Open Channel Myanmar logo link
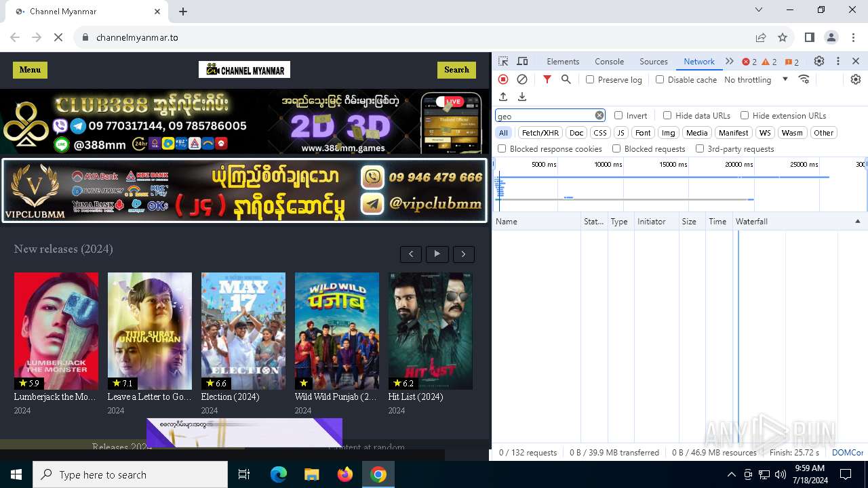The height and width of the screenshot is (488, 868). pos(244,70)
